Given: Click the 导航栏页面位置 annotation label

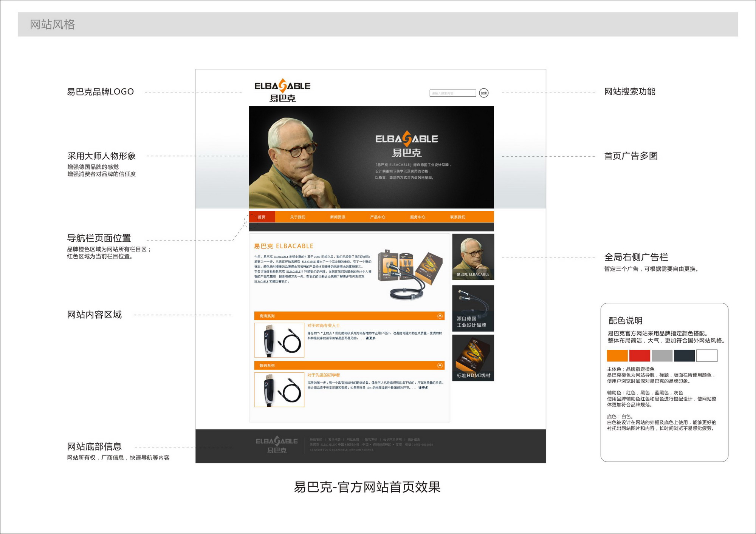Looking at the screenshot, I should click(99, 238).
